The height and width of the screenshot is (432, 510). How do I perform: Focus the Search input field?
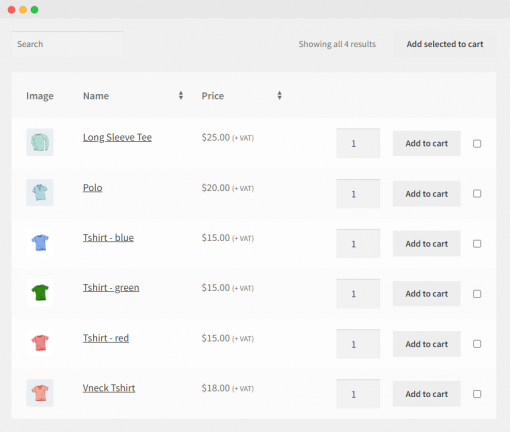tap(67, 44)
